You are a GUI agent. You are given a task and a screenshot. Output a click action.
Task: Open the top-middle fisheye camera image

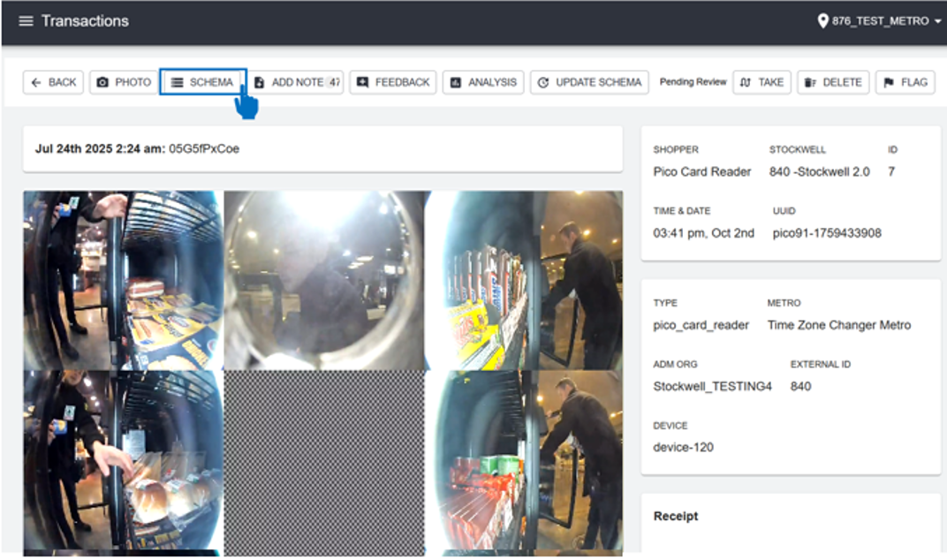[323, 280]
